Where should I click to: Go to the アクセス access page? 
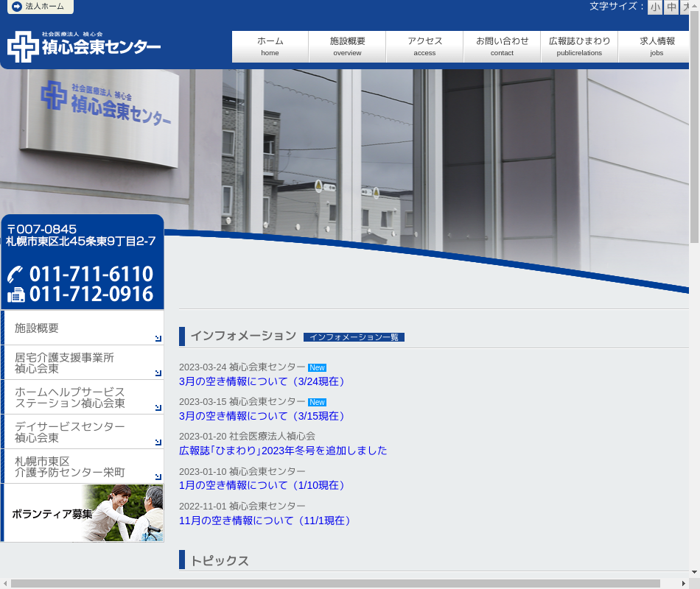(x=424, y=46)
